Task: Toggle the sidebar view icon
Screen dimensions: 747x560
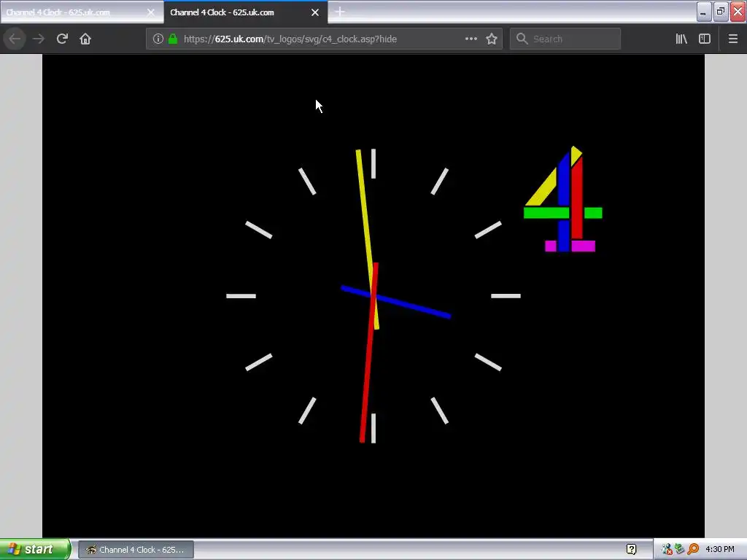Action: [x=705, y=39]
